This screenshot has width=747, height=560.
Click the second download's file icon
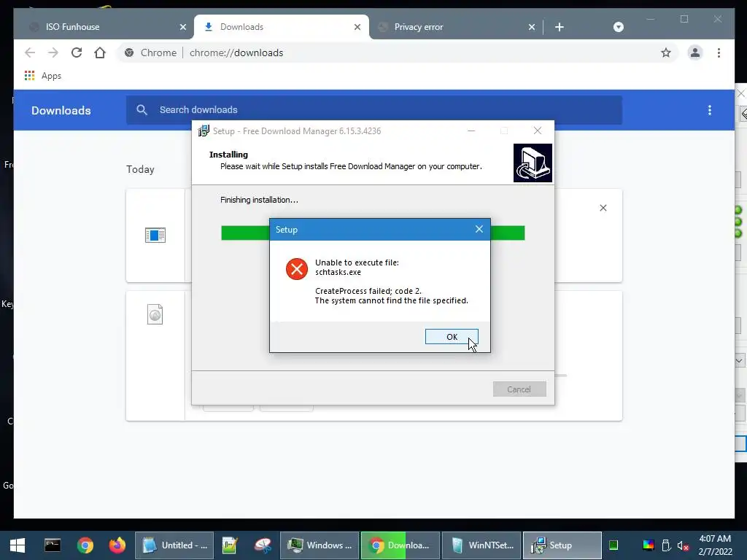point(155,314)
